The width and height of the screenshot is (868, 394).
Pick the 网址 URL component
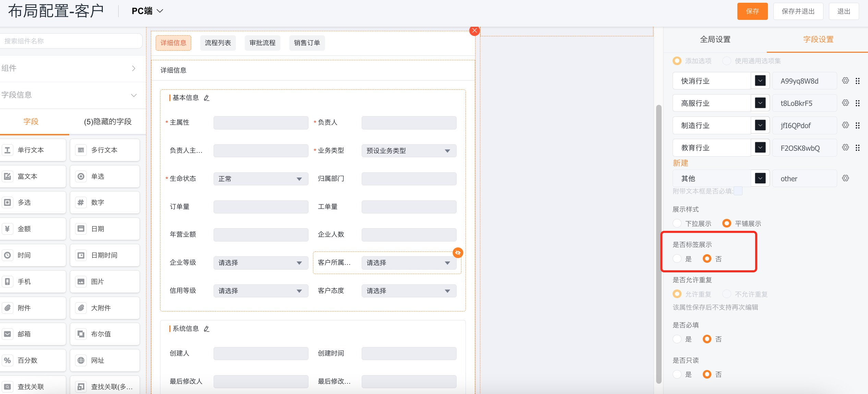(105, 360)
